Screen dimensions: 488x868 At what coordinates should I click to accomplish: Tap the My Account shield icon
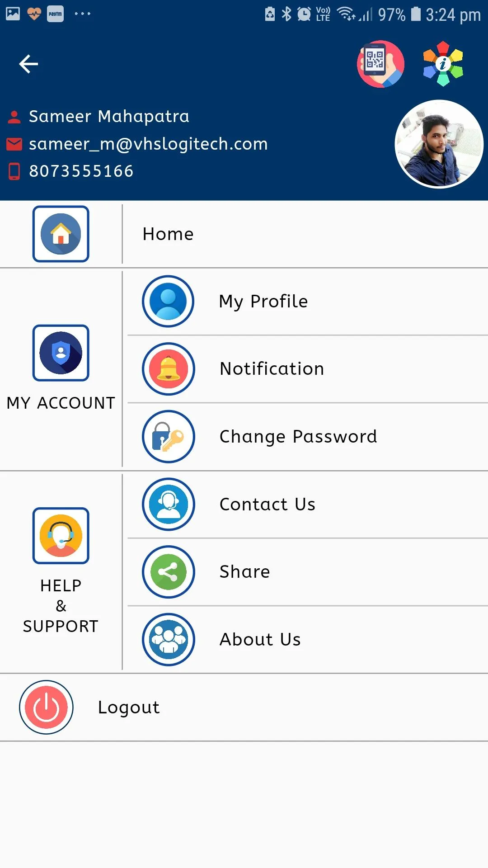tap(61, 353)
